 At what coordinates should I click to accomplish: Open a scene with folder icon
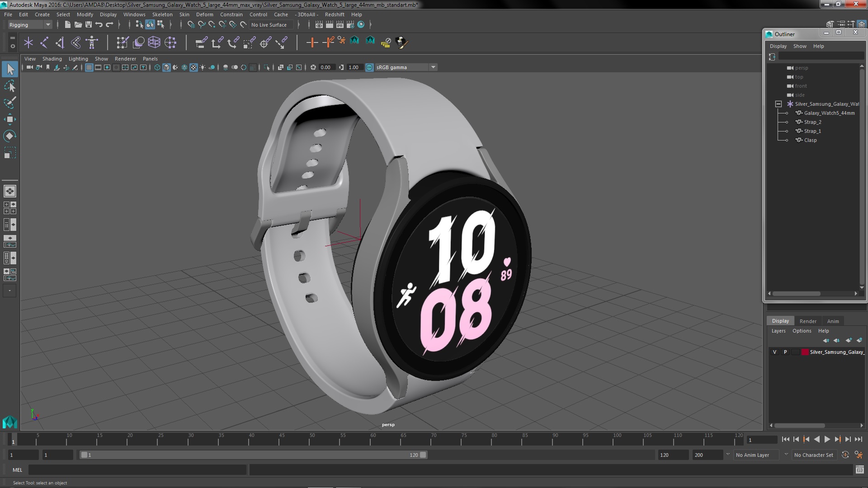tap(78, 25)
